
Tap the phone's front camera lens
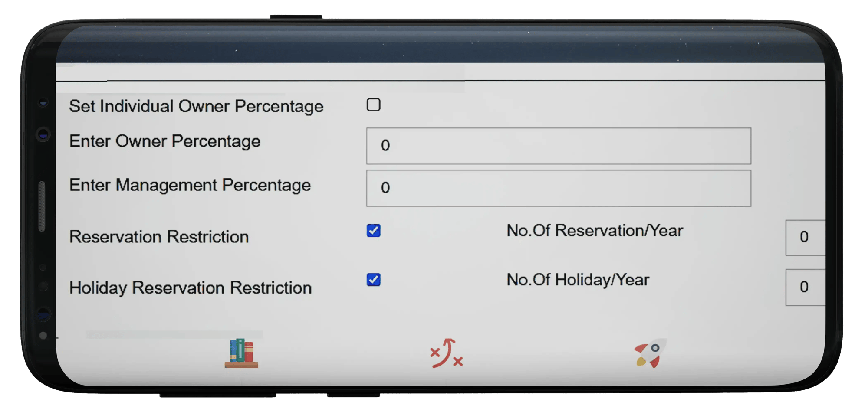click(x=43, y=134)
